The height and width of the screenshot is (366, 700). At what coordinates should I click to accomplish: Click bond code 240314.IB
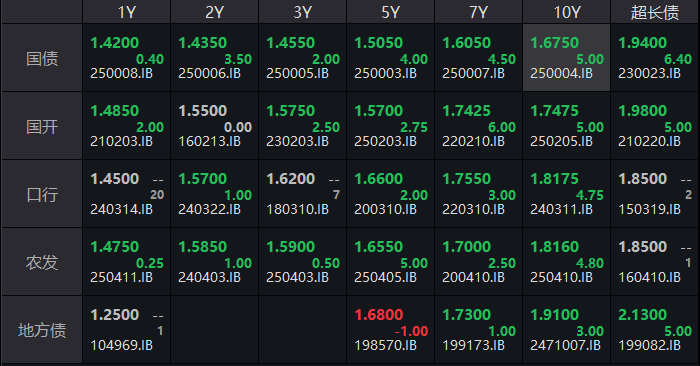tap(121, 209)
